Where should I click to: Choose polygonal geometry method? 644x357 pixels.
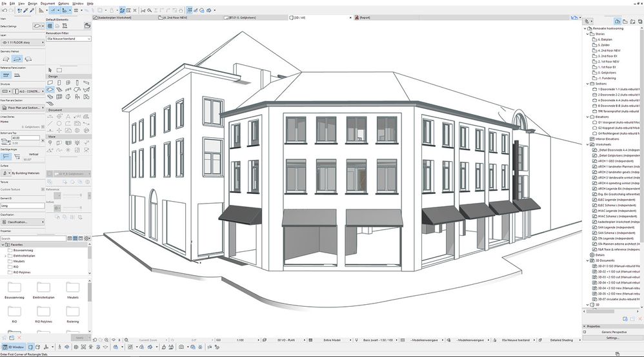6,59
